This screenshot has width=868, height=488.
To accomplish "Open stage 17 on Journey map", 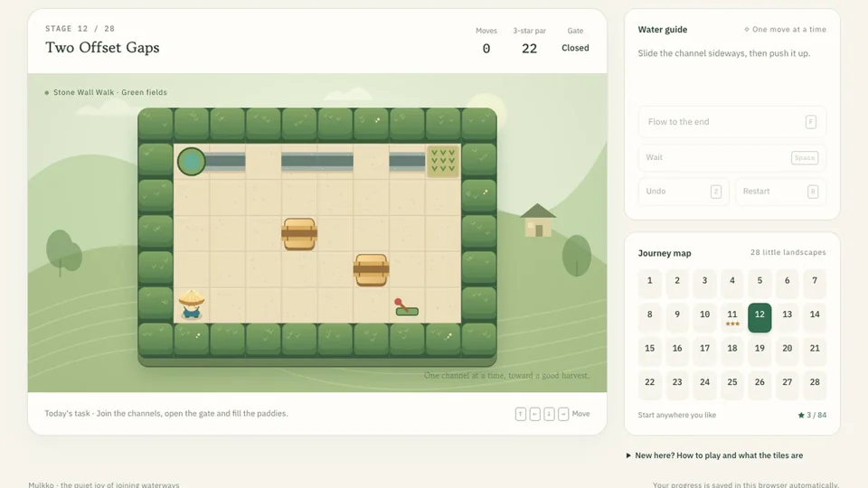I will (x=704, y=352).
